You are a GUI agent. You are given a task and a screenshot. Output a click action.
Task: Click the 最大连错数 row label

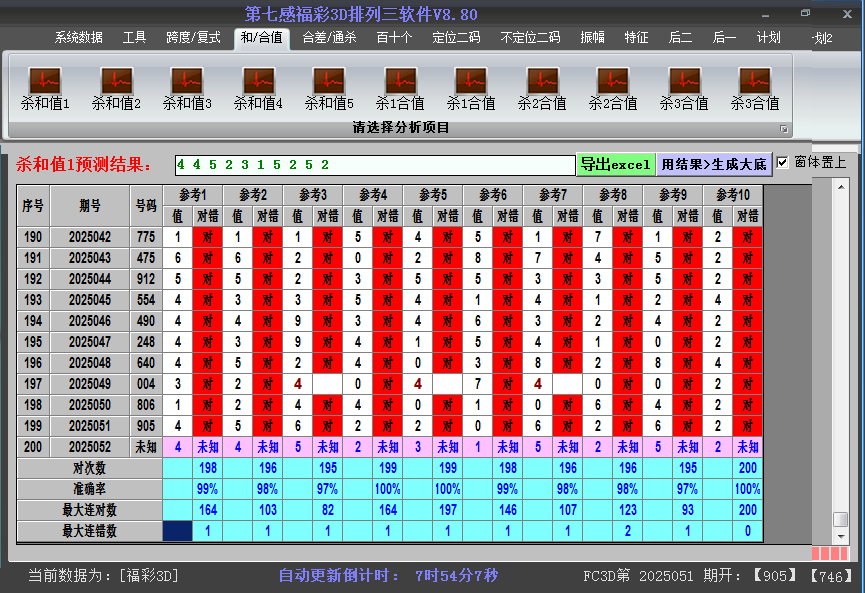click(89, 531)
